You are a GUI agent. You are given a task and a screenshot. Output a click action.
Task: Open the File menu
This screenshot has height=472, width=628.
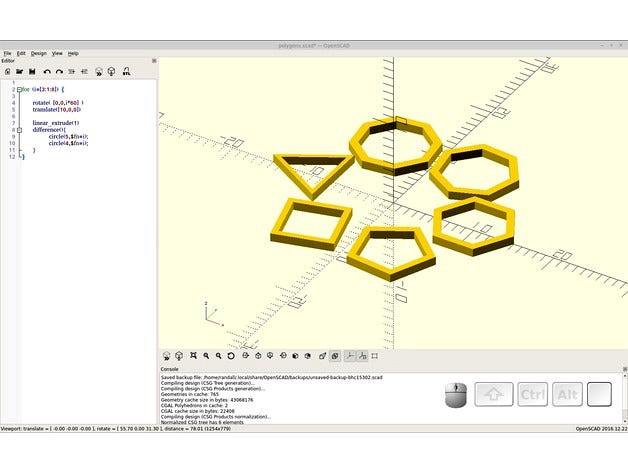click(7, 53)
